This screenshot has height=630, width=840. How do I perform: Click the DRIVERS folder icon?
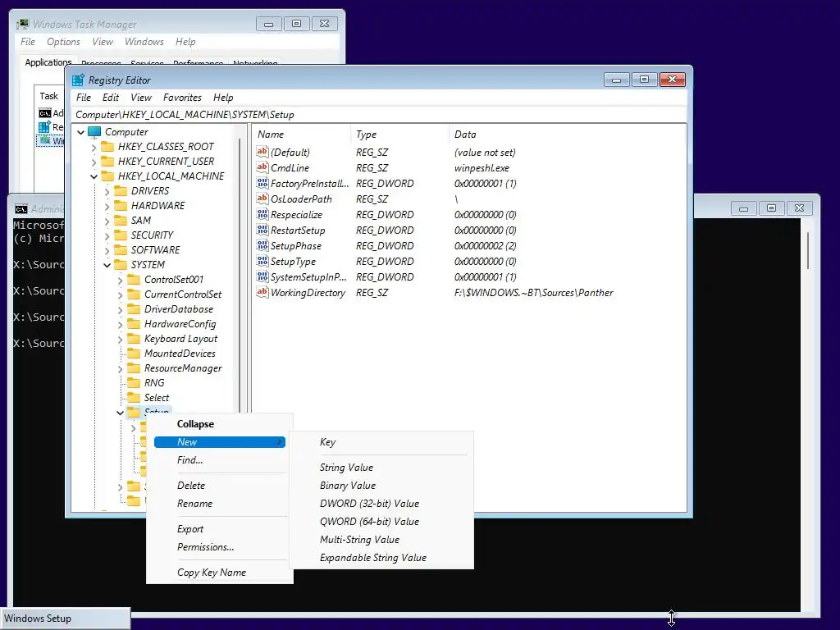[121, 191]
